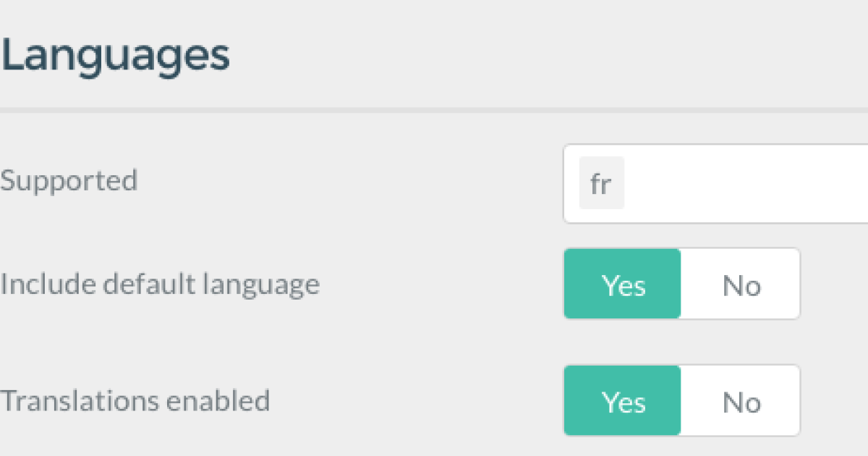Click the divider line below the Languages heading

pyautogui.click(x=434, y=109)
